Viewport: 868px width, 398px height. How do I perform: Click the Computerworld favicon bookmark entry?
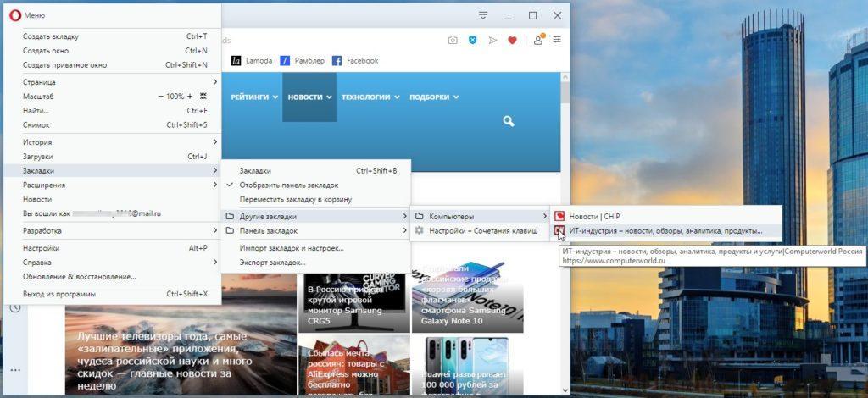559,230
